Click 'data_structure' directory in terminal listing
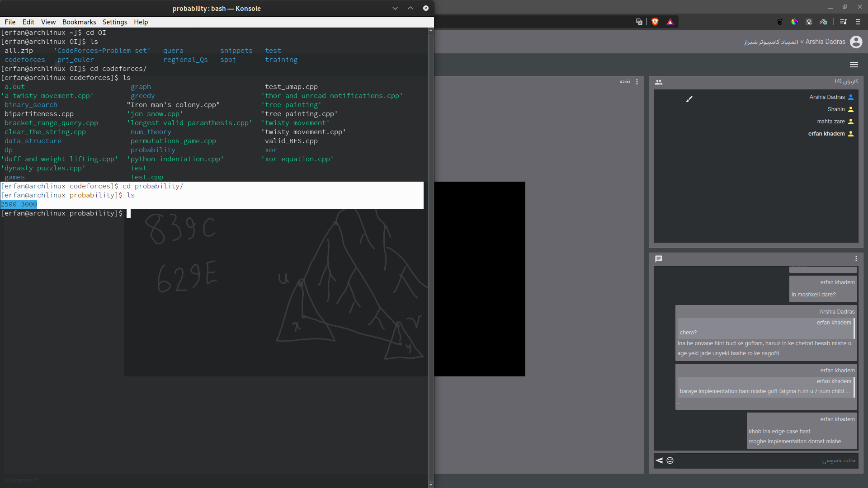This screenshot has width=868, height=488. pos(33,141)
